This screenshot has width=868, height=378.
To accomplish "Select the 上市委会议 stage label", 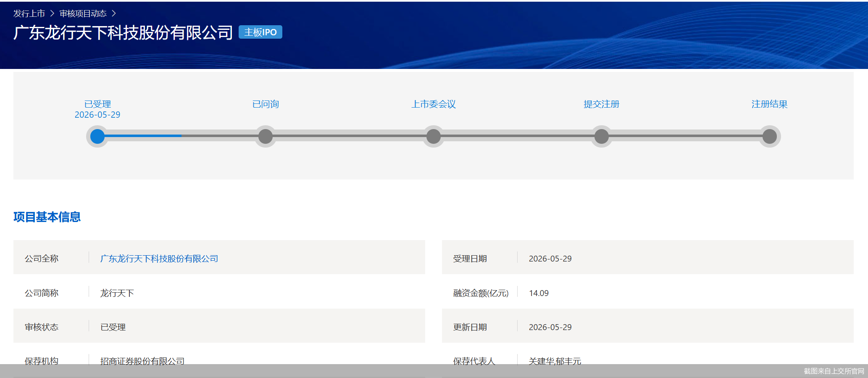I will point(434,104).
